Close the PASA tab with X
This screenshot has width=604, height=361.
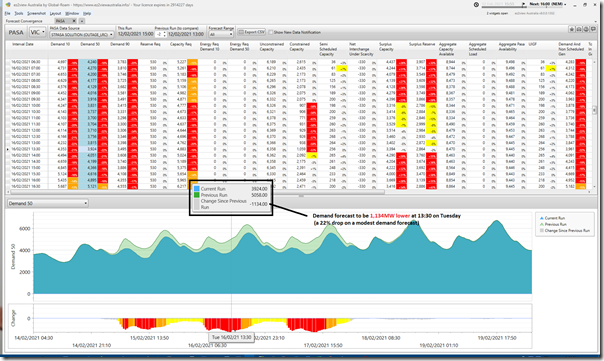coord(74,21)
